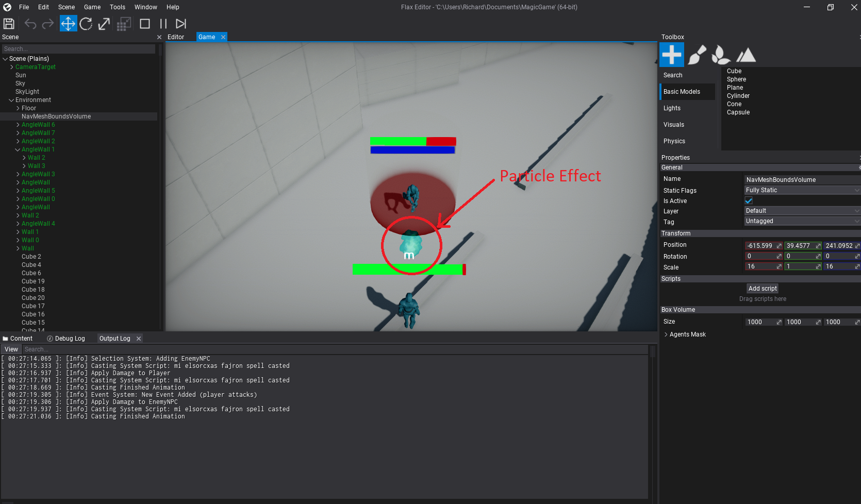The height and width of the screenshot is (504, 861).
Task: Expand the AngleWall 3 tree item
Action: click(x=17, y=174)
